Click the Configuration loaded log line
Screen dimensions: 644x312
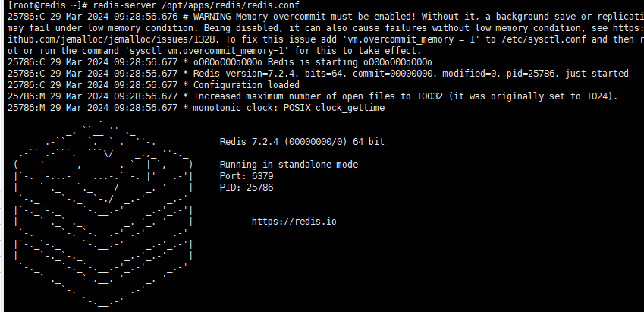(154, 85)
